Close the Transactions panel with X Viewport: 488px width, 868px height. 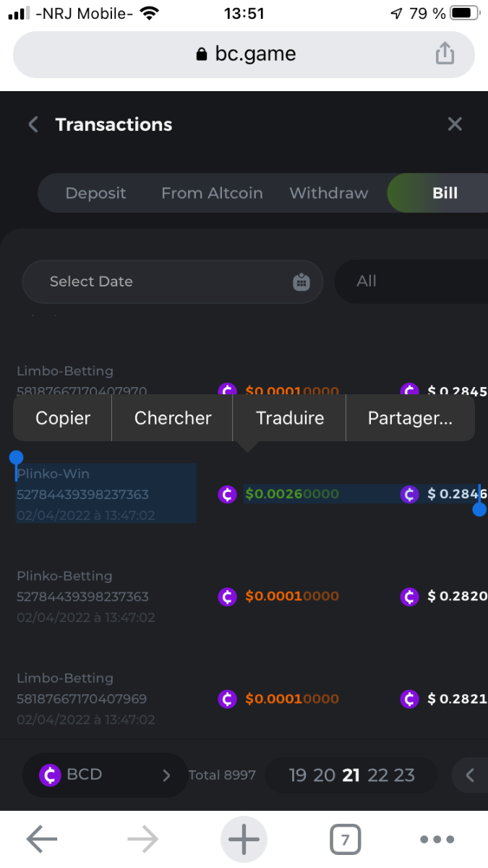455,124
